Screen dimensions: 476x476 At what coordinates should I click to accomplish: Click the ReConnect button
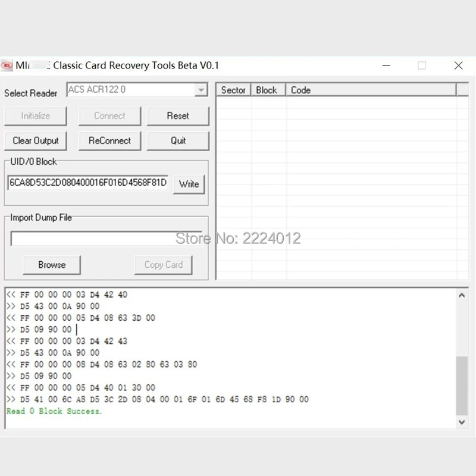pyautogui.click(x=109, y=141)
